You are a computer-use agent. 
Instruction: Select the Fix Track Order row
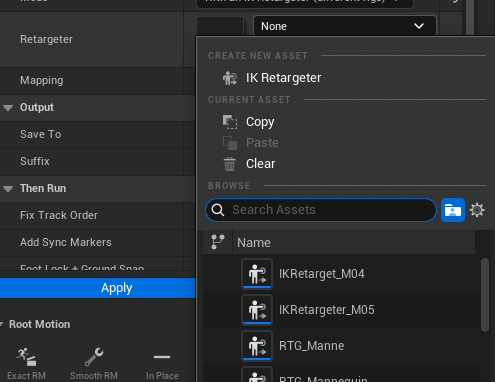point(97,215)
